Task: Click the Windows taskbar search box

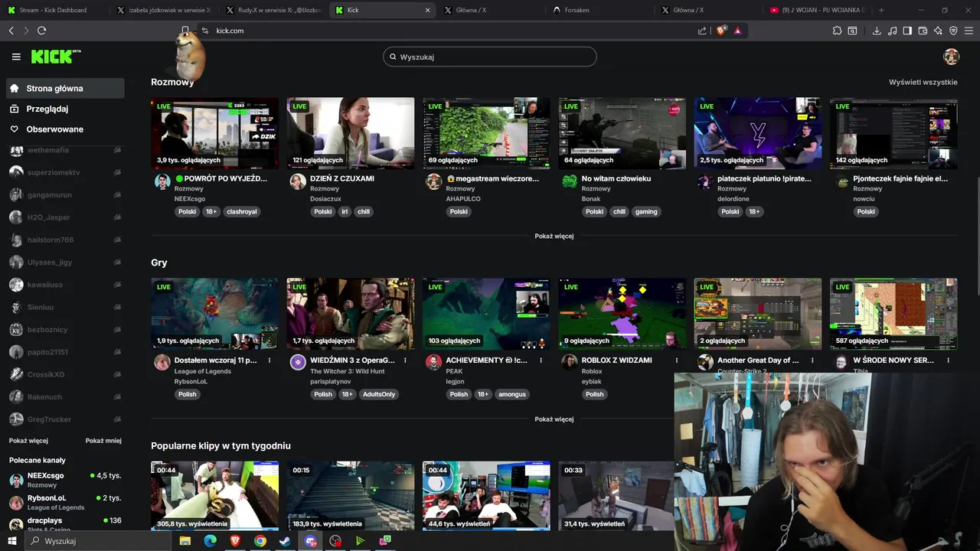Action: (x=96, y=540)
